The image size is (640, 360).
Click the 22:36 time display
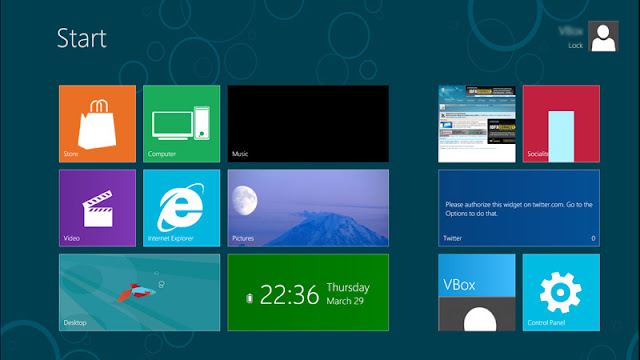[x=289, y=295]
